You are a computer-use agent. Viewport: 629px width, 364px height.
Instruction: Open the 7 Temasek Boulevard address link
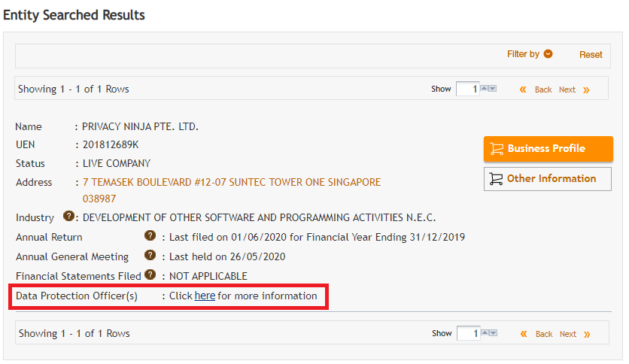click(x=232, y=190)
